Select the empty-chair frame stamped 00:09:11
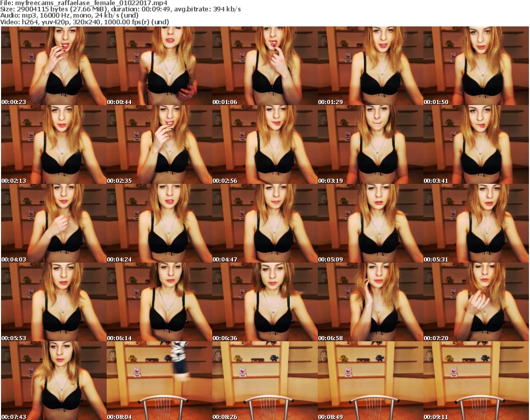 (x=476, y=381)
